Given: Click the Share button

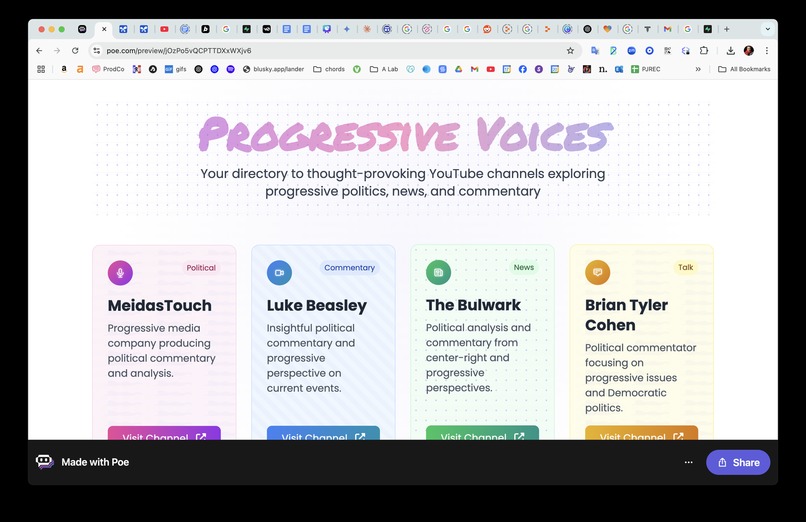Looking at the screenshot, I should (738, 462).
